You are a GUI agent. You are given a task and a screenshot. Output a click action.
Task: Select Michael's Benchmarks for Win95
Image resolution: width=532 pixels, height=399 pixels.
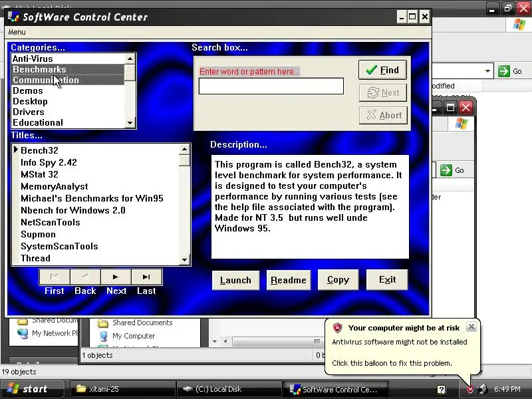[x=99, y=198]
